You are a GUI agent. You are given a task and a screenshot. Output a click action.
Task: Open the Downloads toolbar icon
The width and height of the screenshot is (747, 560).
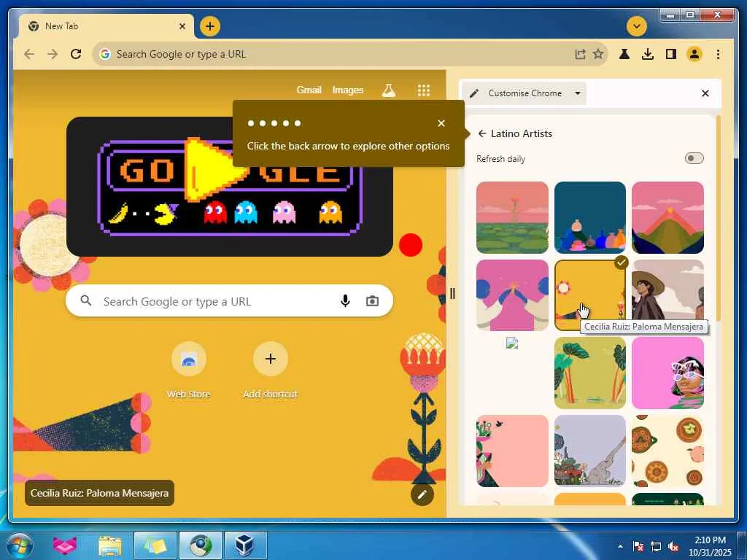point(648,54)
